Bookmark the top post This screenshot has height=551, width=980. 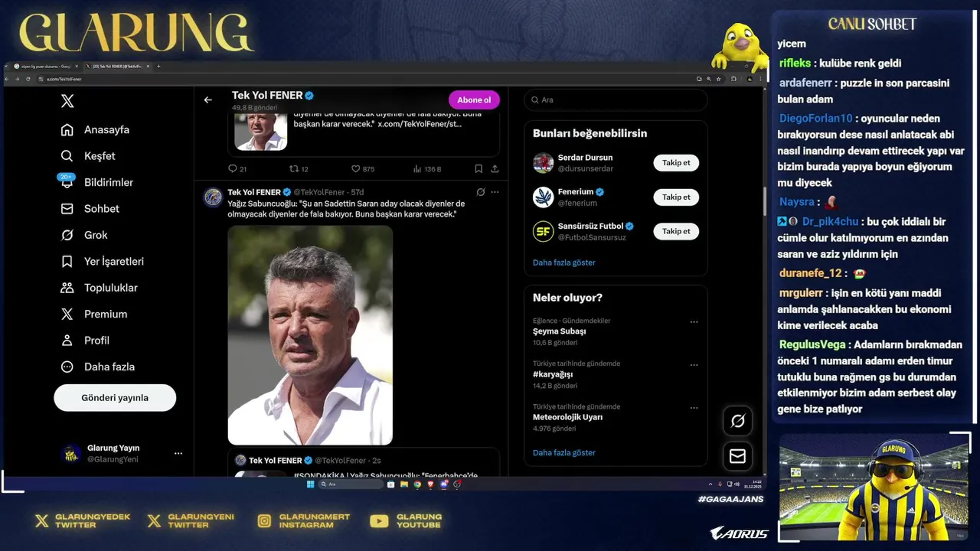tap(479, 169)
